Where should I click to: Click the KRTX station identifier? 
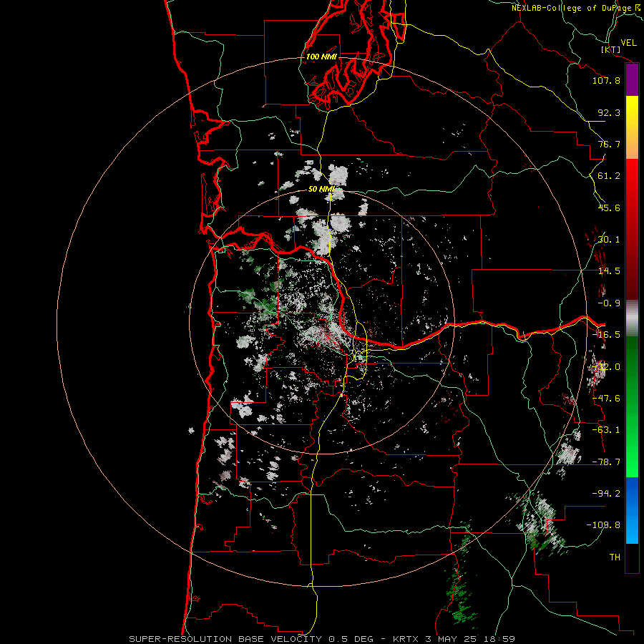tap(407, 639)
